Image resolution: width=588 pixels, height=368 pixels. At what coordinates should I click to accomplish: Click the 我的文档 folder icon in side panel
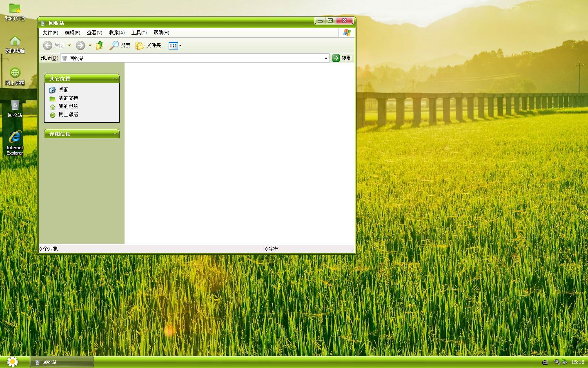[52, 99]
